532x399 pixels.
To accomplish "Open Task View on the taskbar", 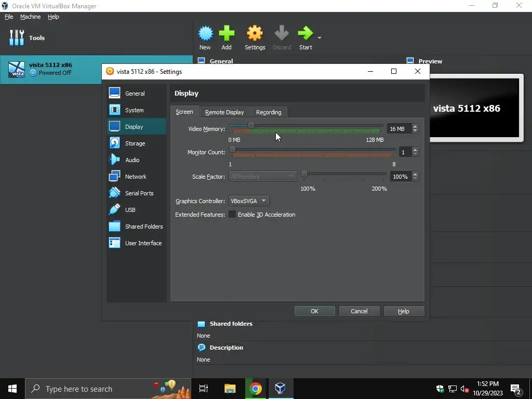I will pos(204,389).
